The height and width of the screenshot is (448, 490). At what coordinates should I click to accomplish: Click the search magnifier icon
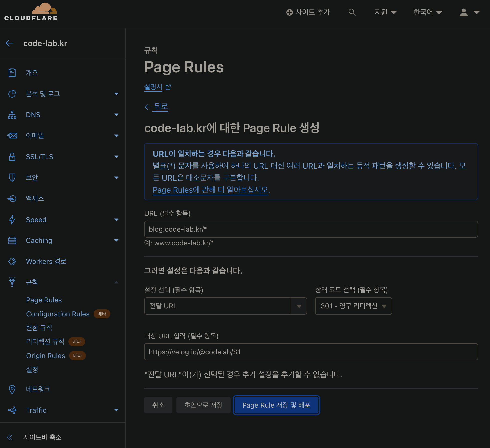[352, 12]
